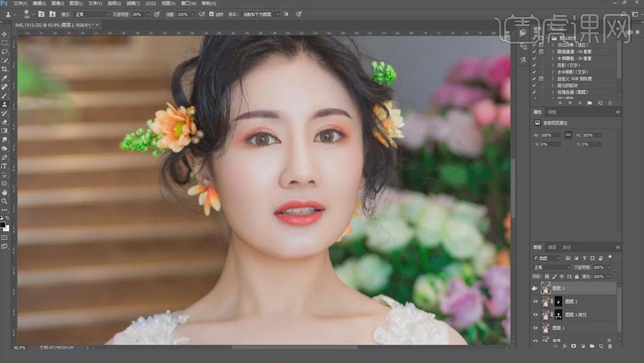Click the background color swatch
This screenshot has width=644, height=363.
pos(7,228)
